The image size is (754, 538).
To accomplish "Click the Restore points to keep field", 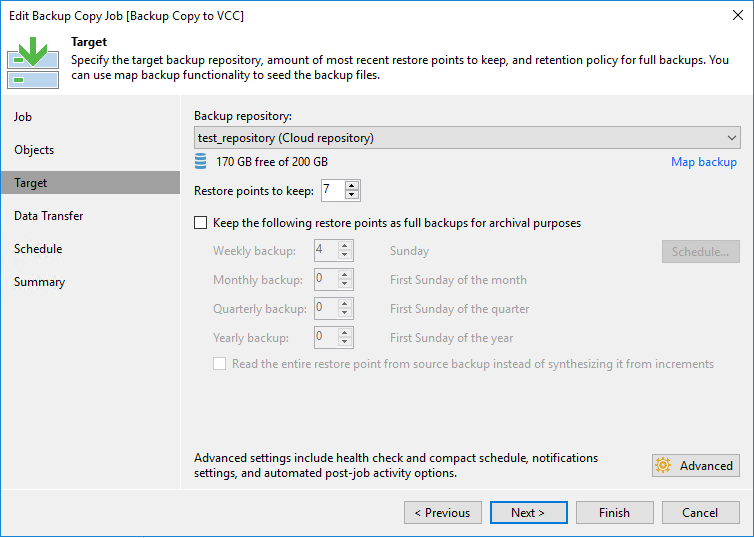I will pos(333,190).
